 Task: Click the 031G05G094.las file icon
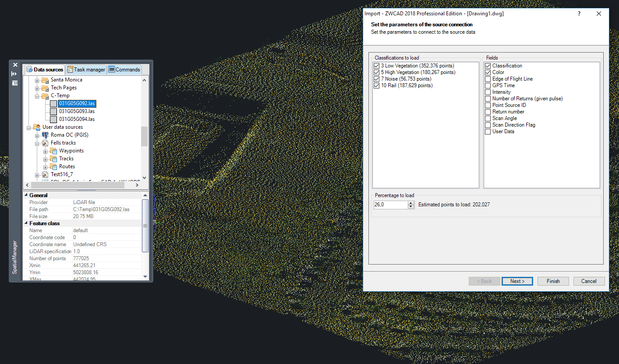point(53,120)
